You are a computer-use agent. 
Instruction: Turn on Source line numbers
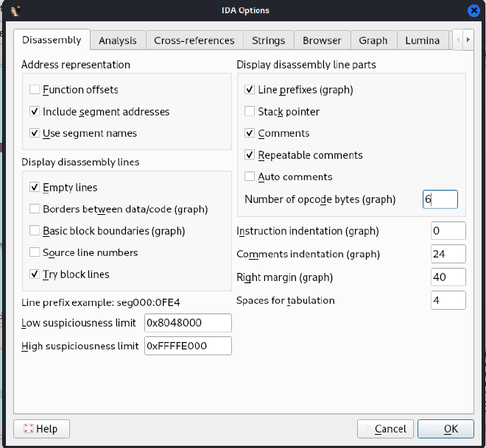coord(35,252)
